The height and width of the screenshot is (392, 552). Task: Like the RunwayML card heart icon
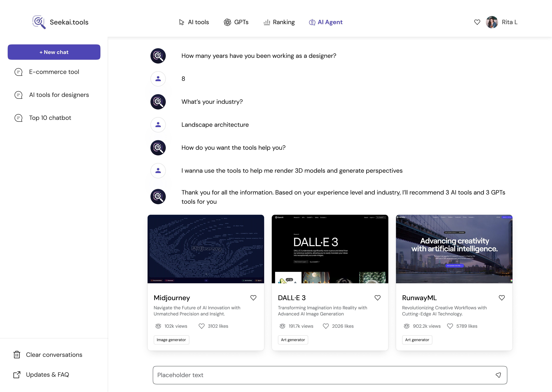pos(502,298)
